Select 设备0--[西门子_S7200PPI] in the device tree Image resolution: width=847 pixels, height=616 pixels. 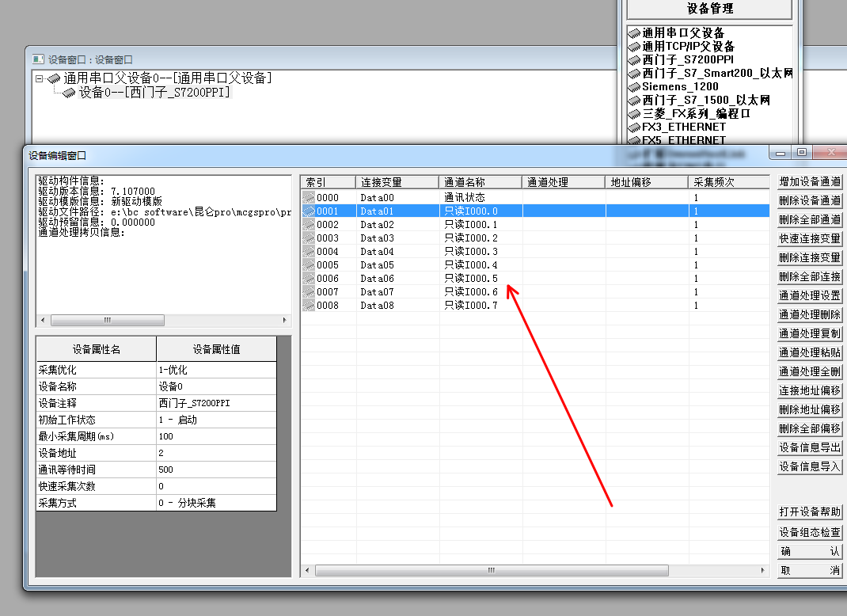pos(154,93)
